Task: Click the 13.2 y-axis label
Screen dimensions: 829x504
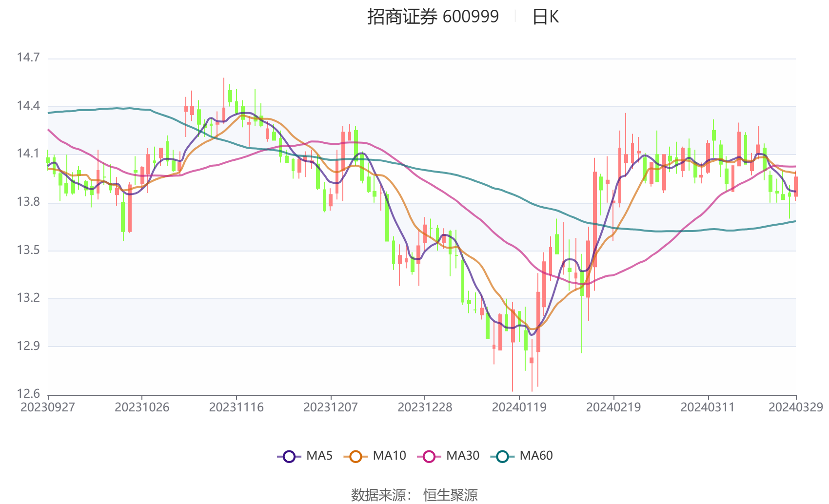Action: click(x=28, y=298)
